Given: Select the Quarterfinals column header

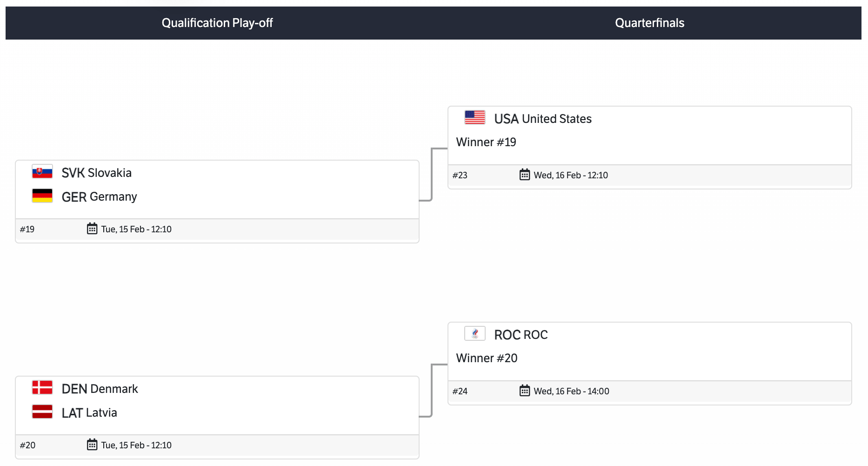Looking at the screenshot, I should tap(649, 23).
